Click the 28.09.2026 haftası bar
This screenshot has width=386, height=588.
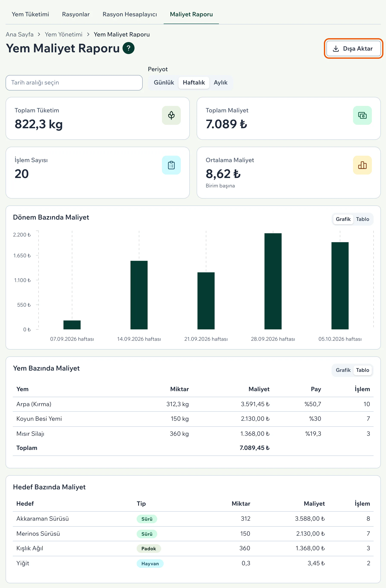[273, 281]
